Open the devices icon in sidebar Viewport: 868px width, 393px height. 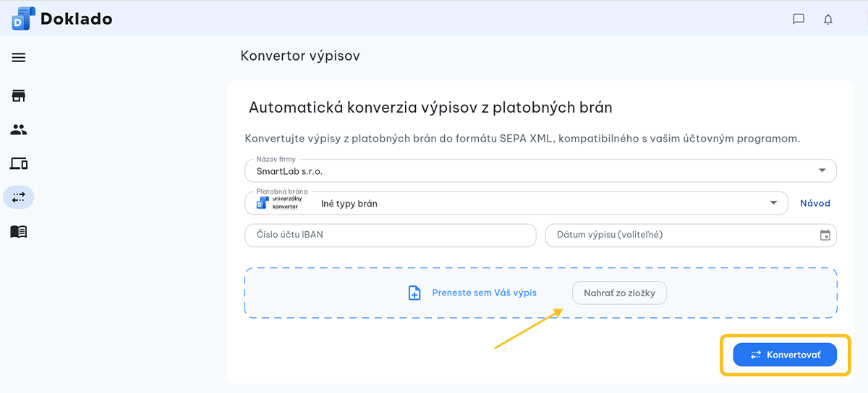click(19, 163)
